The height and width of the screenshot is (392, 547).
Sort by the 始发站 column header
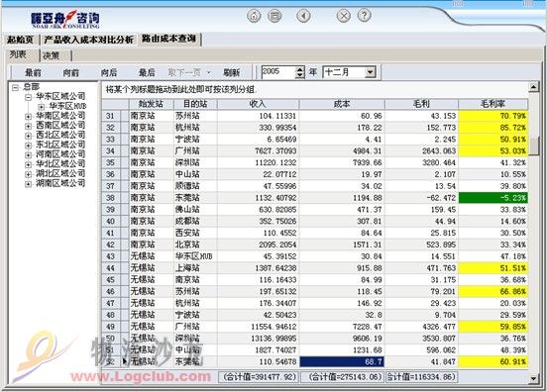pos(151,104)
